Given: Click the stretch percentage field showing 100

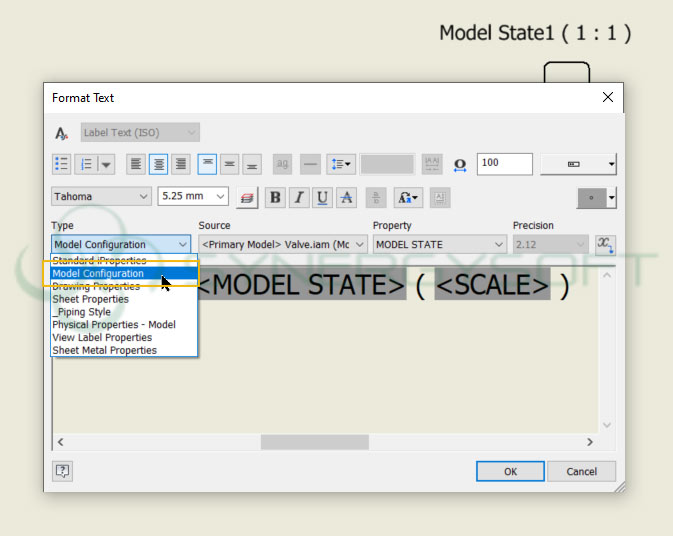Looking at the screenshot, I should [503, 164].
